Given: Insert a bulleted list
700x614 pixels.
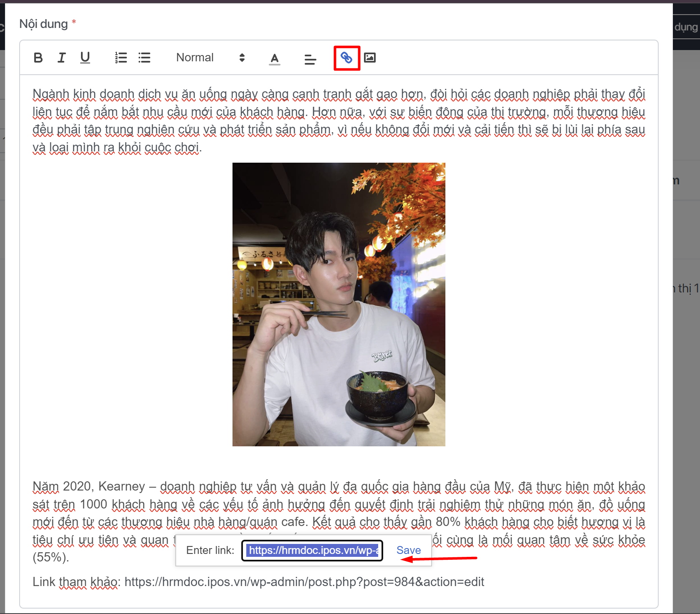Looking at the screenshot, I should (144, 58).
